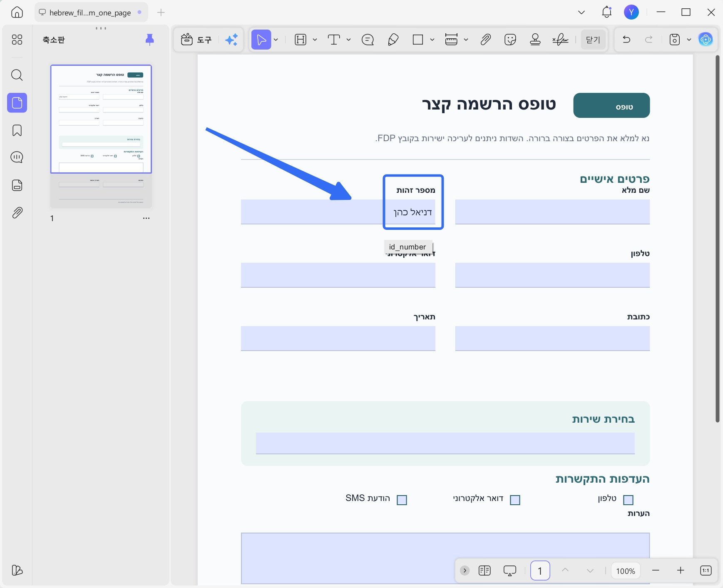This screenshot has width=723, height=588.
Task: Launch the AI sparkle assistant in the toolbar
Action: point(231,40)
